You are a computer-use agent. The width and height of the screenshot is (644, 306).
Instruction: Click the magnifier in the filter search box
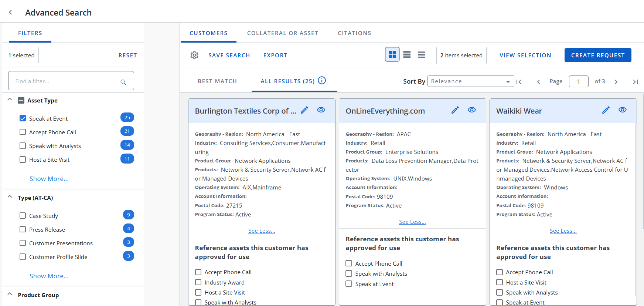coord(123,82)
